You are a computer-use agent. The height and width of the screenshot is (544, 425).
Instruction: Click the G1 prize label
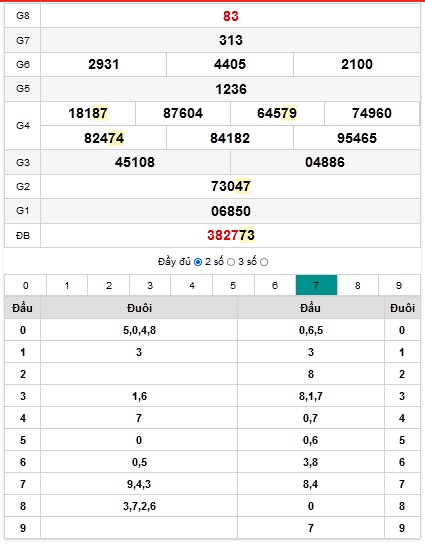tap(23, 211)
